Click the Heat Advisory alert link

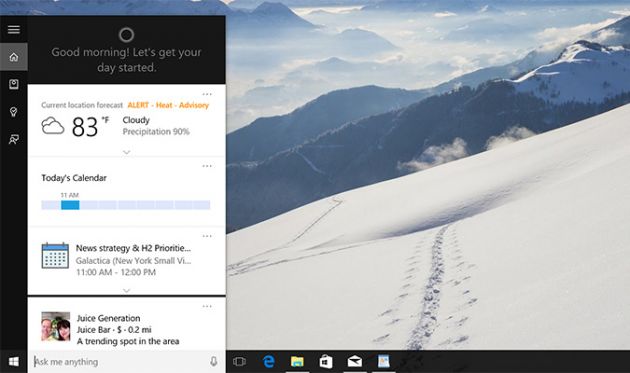[x=168, y=105]
